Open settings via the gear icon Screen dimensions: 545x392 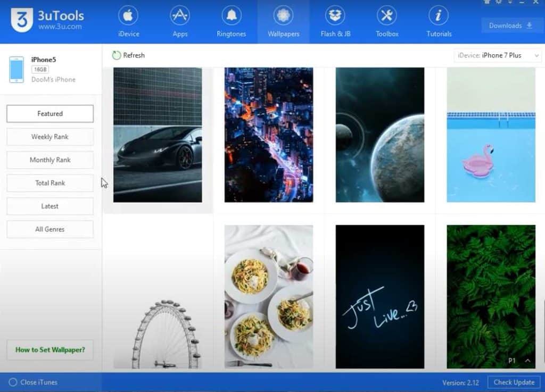[498, 2]
